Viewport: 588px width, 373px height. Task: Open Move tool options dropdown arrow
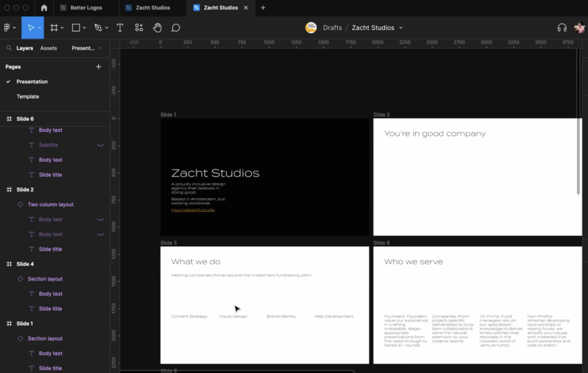pyautogui.click(x=39, y=28)
